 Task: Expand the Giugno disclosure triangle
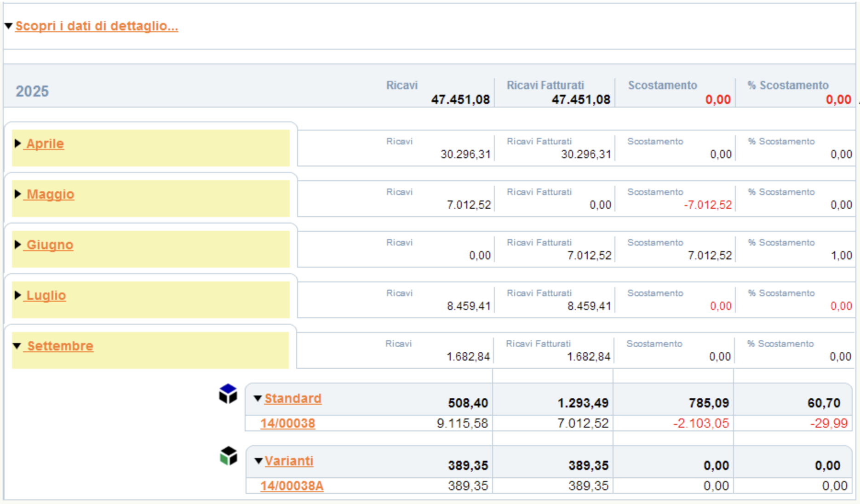(x=18, y=245)
